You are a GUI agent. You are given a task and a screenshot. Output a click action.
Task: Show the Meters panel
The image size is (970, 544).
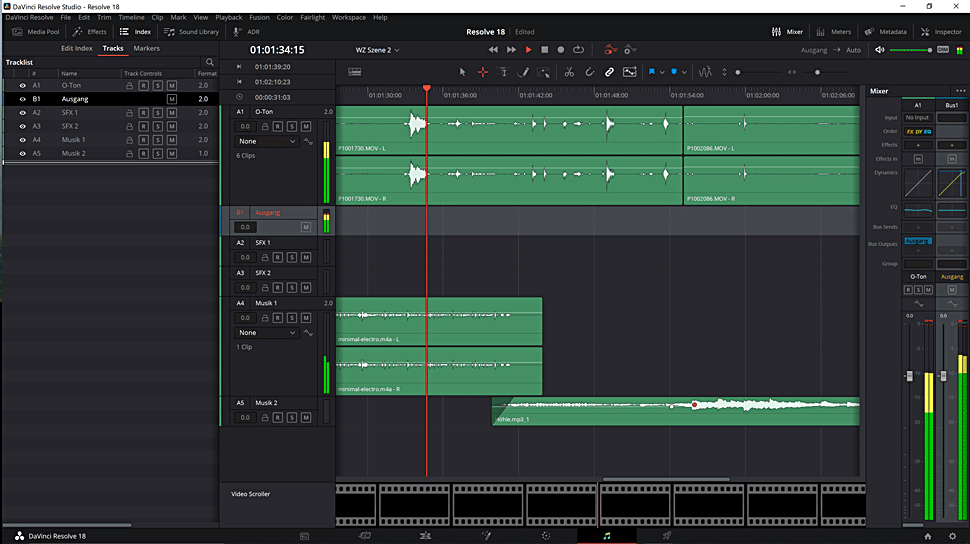point(833,32)
